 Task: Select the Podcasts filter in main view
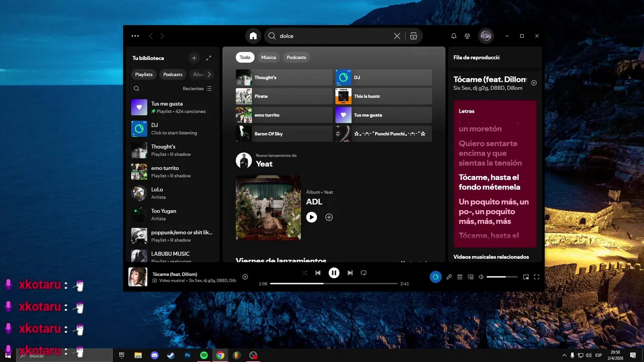(296, 57)
